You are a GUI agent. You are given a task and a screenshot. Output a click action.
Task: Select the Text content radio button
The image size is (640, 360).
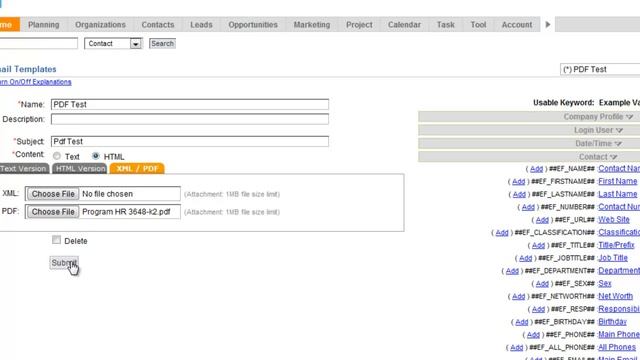click(x=57, y=156)
